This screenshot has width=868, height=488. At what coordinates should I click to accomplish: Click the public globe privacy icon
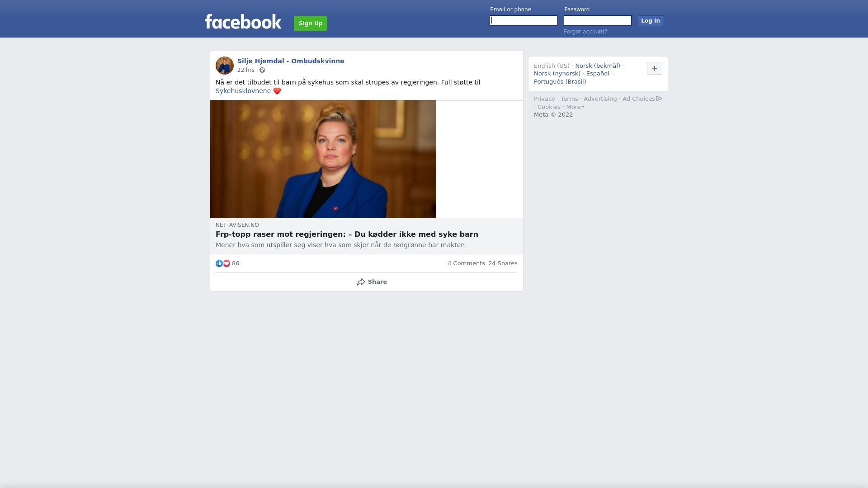click(262, 70)
